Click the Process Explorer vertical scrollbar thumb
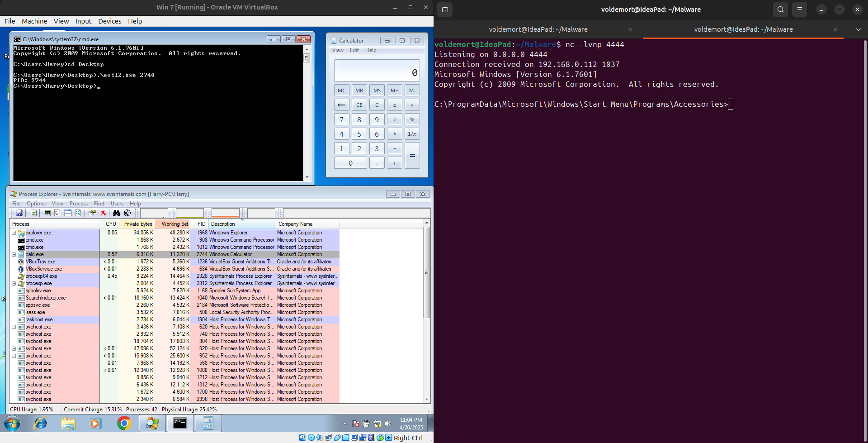The width and height of the screenshot is (868, 443). click(426, 272)
